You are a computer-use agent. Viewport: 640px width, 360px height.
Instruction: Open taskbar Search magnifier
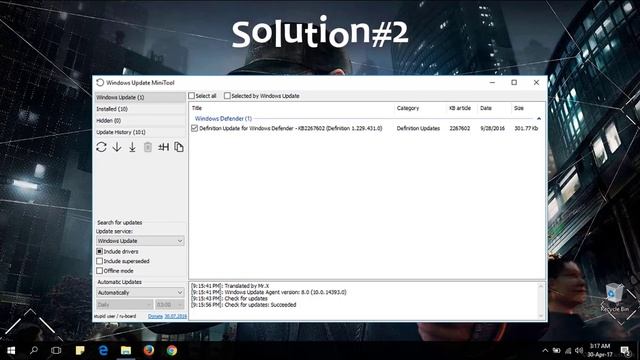pyautogui.click(x=34, y=350)
